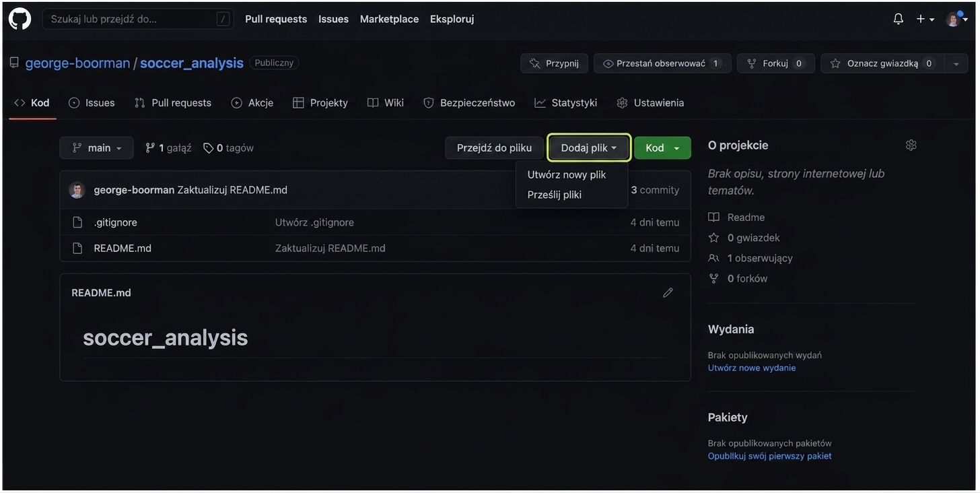
Task: Click 'Utwórz nowe wydanie' link
Action: (x=752, y=368)
